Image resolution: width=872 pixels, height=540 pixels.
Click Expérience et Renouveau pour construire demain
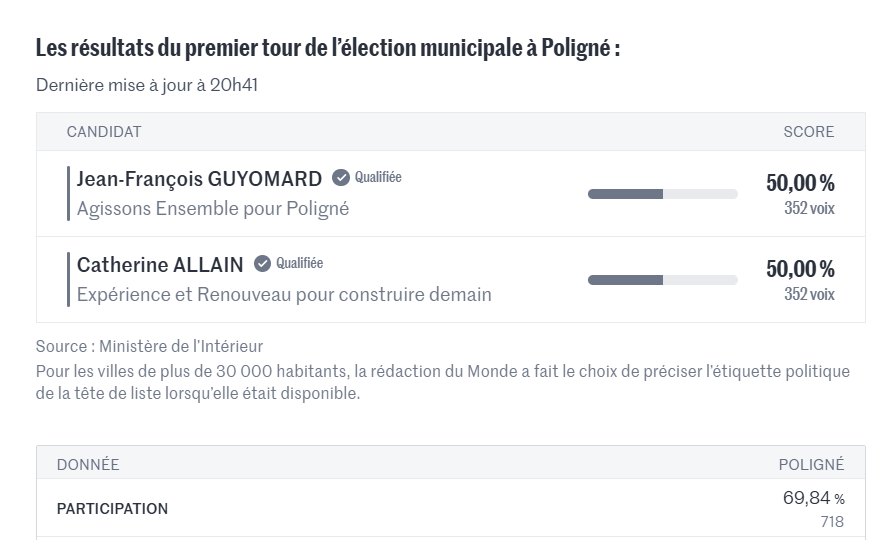pyautogui.click(x=284, y=295)
